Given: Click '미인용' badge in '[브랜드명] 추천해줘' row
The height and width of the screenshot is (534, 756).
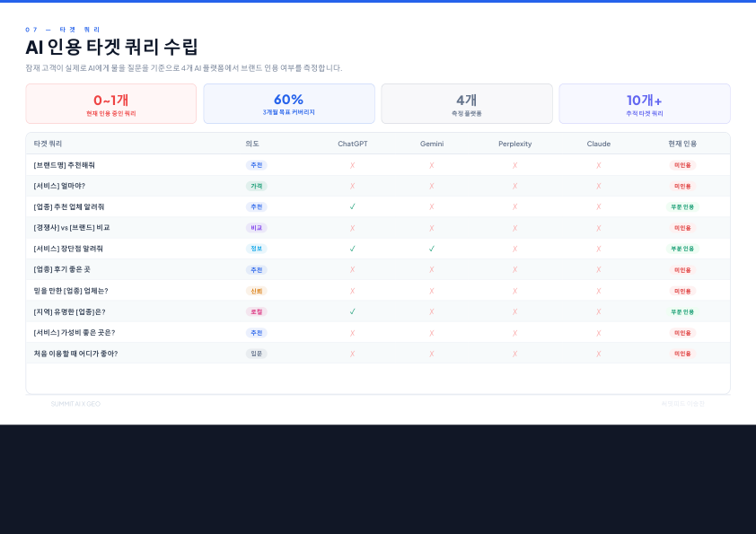Looking at the screenshot, I should [x=682, y=165].
